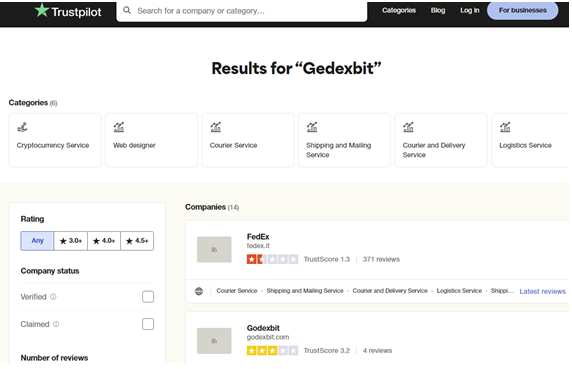This screenshot has height=369, width=572.
Task: Click the Trustpilot star logo
Action: (x=42, y=10)
